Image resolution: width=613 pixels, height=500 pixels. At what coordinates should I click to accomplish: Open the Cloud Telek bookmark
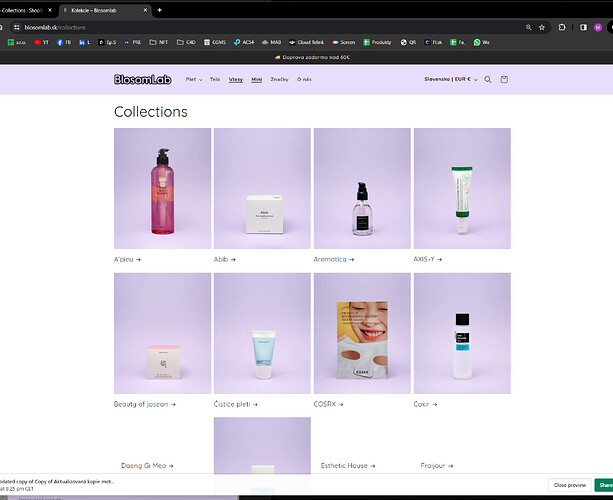(x=307, y=43)
